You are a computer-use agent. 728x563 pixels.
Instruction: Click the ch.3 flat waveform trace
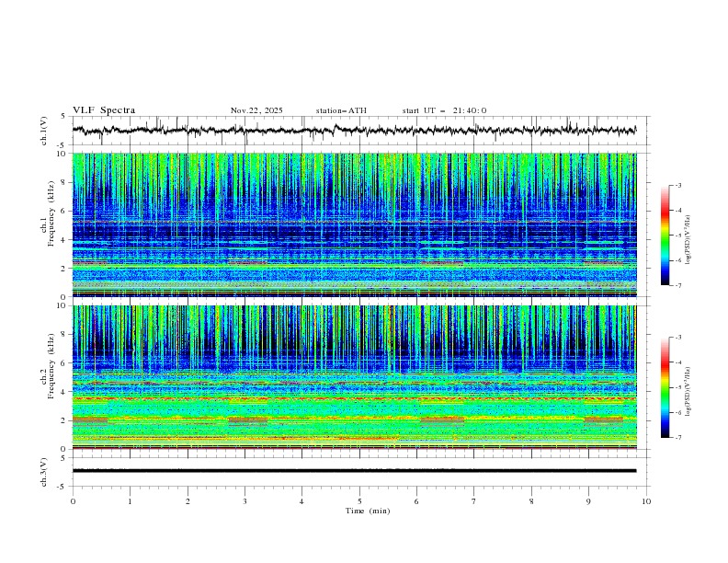355,471
